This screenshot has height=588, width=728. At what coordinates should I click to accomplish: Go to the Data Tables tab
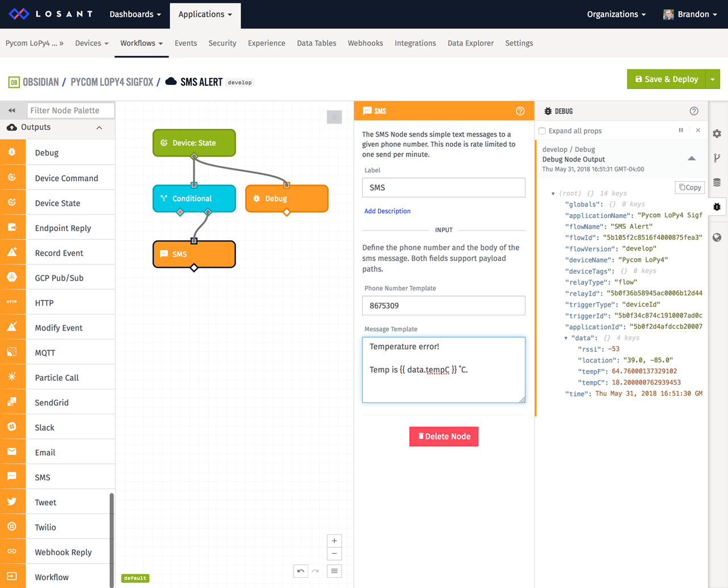(317, 43)
